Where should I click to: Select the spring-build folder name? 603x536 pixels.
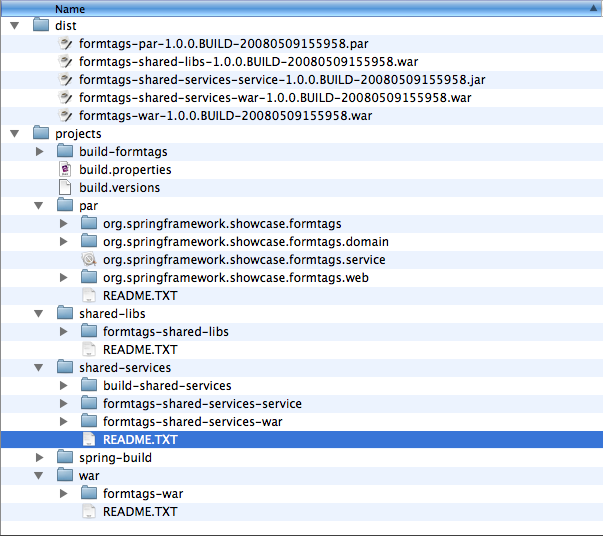point(115,458)
